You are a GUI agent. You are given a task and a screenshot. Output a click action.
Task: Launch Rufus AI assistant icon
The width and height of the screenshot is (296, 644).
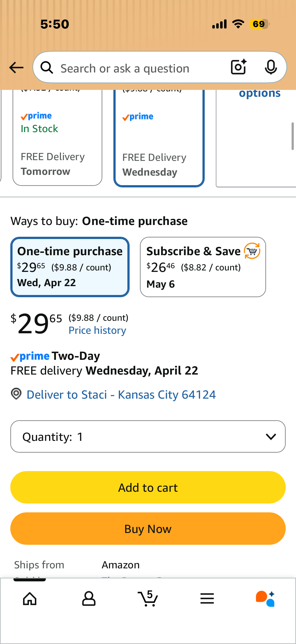click(265, 599)
